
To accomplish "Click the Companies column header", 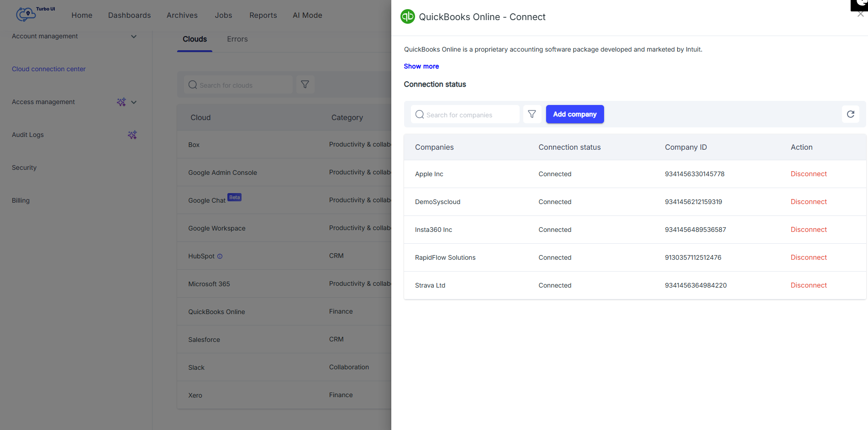I will coord(434,147).
